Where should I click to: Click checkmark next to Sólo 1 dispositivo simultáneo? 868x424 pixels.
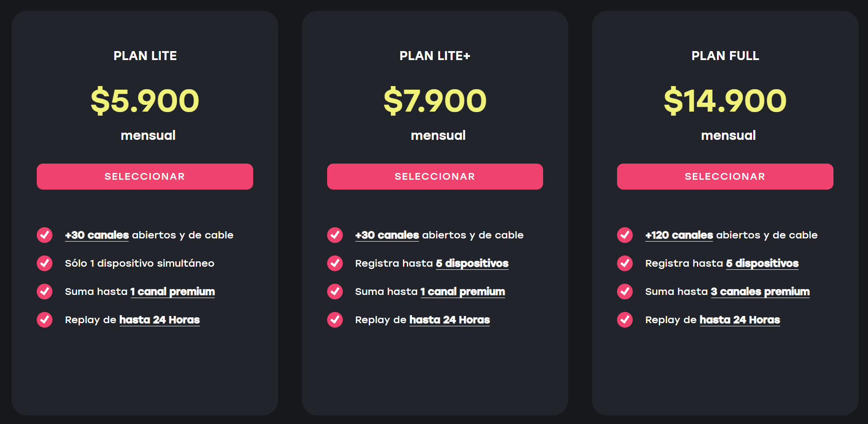coord(44,263)
